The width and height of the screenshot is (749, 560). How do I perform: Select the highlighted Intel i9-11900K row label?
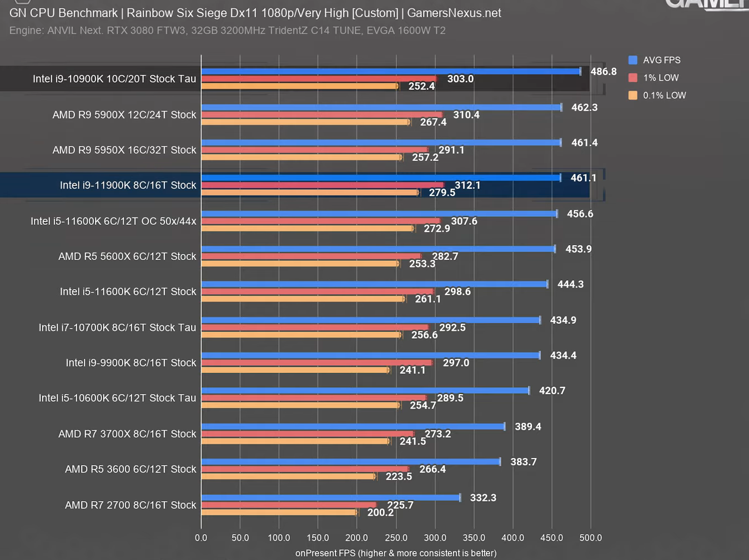click(x=128, y=185)
